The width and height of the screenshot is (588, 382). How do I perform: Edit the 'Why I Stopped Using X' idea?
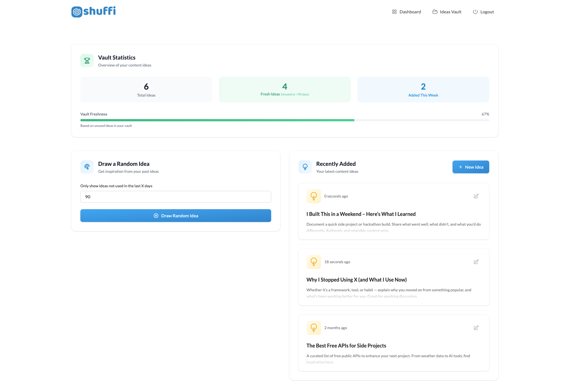tap(476, 262)
